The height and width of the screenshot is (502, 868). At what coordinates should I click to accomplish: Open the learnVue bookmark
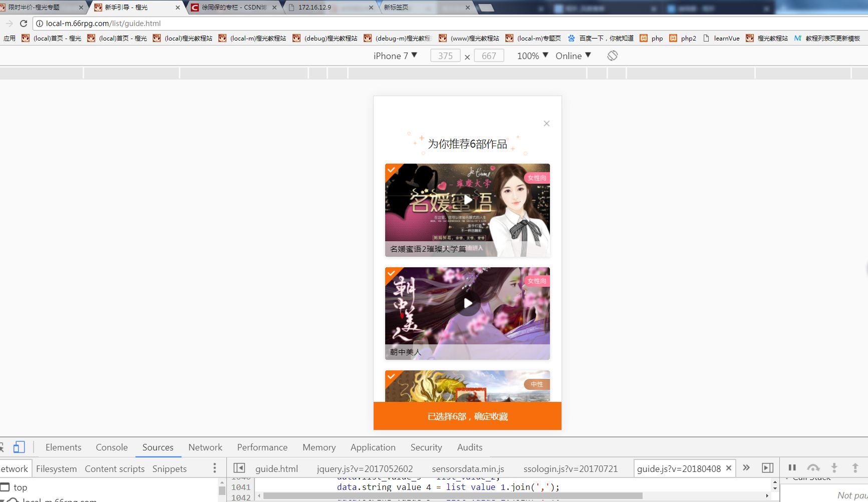tap(722, 38)
